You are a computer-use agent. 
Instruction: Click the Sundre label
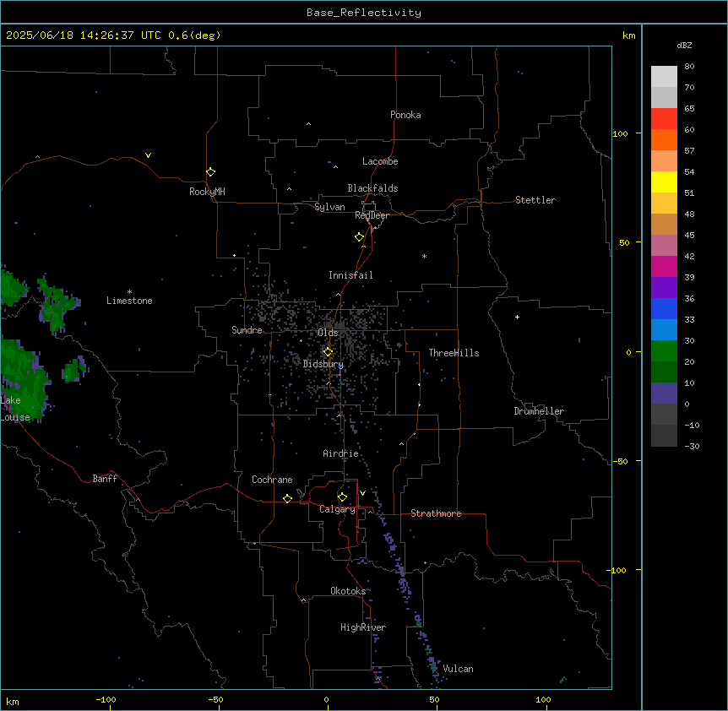[247, 330]
